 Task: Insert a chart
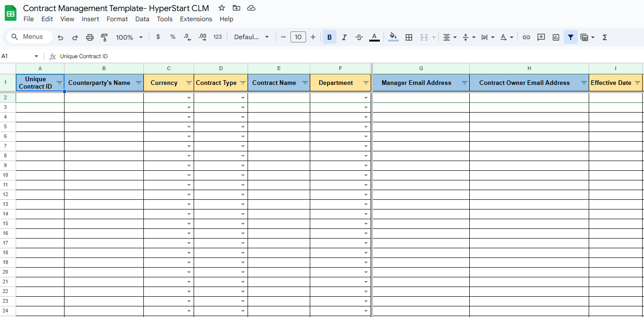coord(556,37)
